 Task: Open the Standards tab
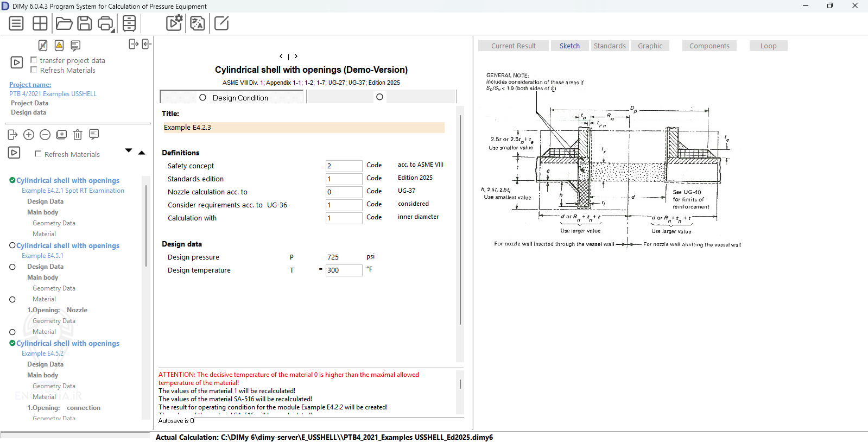pos(610,46)
